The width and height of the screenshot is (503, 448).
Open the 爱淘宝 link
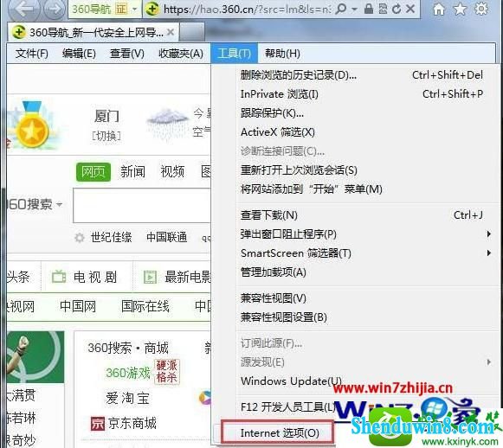(x=127, y=399)
